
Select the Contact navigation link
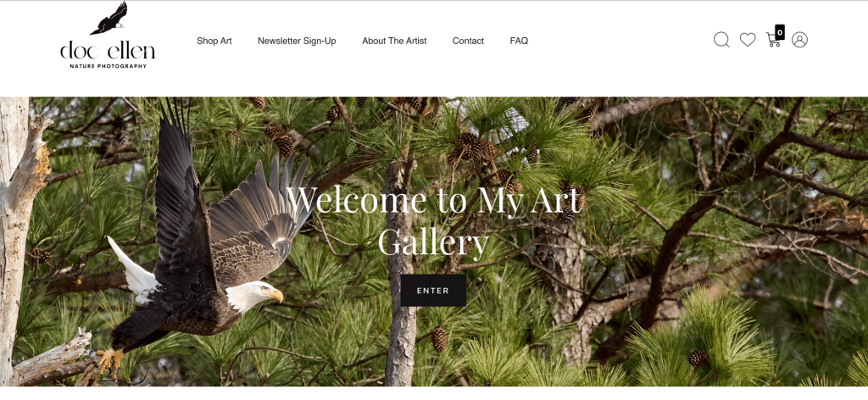(468, 41)
